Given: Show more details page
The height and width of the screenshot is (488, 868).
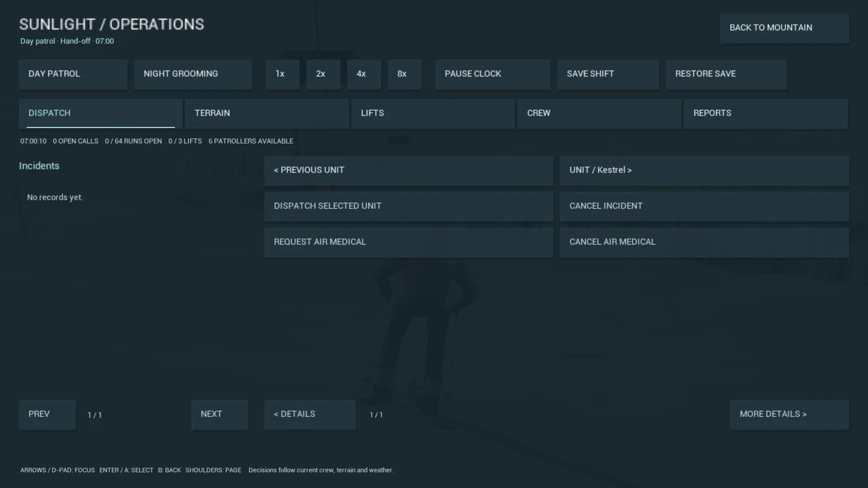Looking at the screenshot, I should point(789,415).
